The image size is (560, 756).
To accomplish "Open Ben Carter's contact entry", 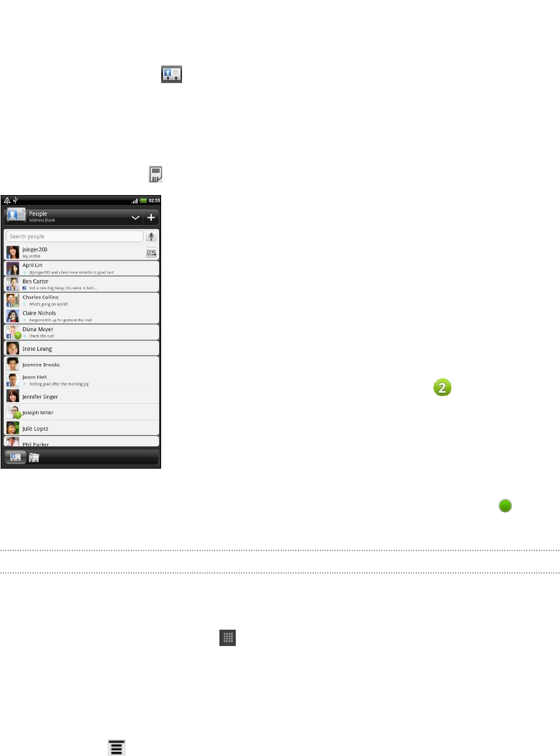I will pyautogui.click(x=81, y=285).
